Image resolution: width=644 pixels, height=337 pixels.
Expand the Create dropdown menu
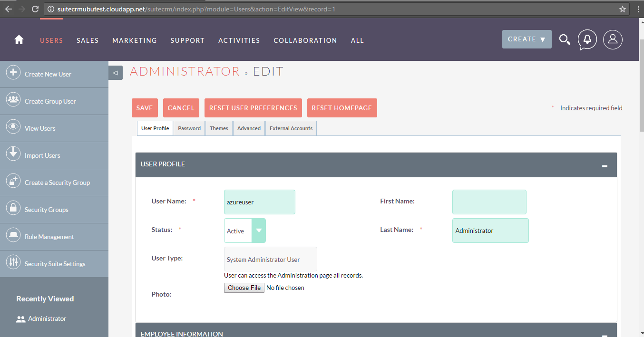527,39
